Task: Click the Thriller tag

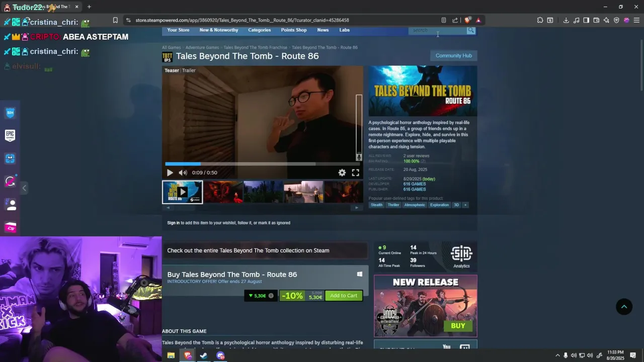Action: pyautogui.click(x=393, y=205)
